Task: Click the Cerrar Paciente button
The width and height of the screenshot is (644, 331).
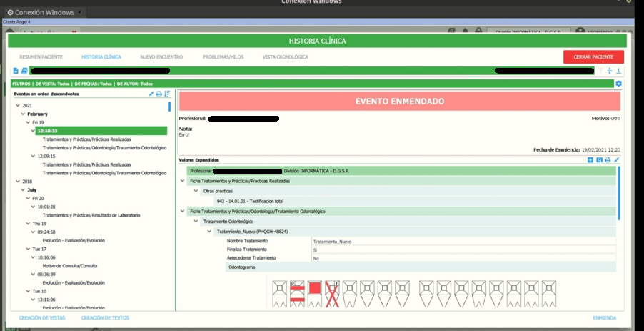Action: pyautogui.click(x=593, y=57)
